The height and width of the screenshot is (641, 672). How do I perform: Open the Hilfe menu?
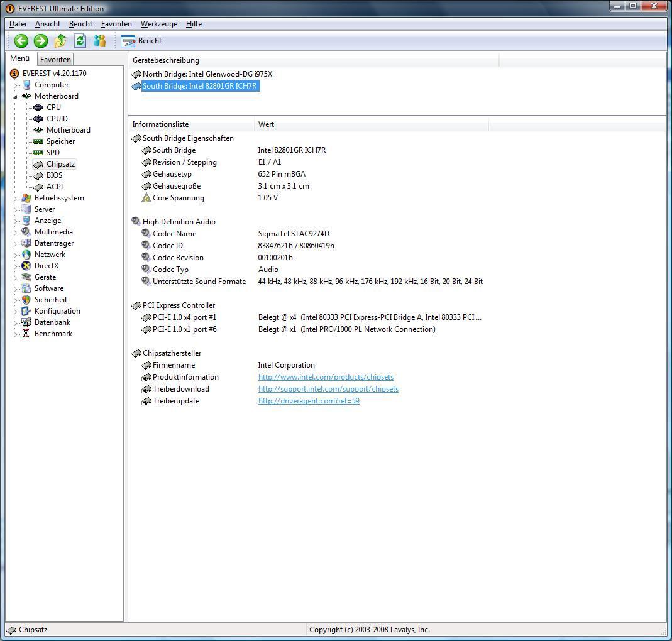coord(194,24)
